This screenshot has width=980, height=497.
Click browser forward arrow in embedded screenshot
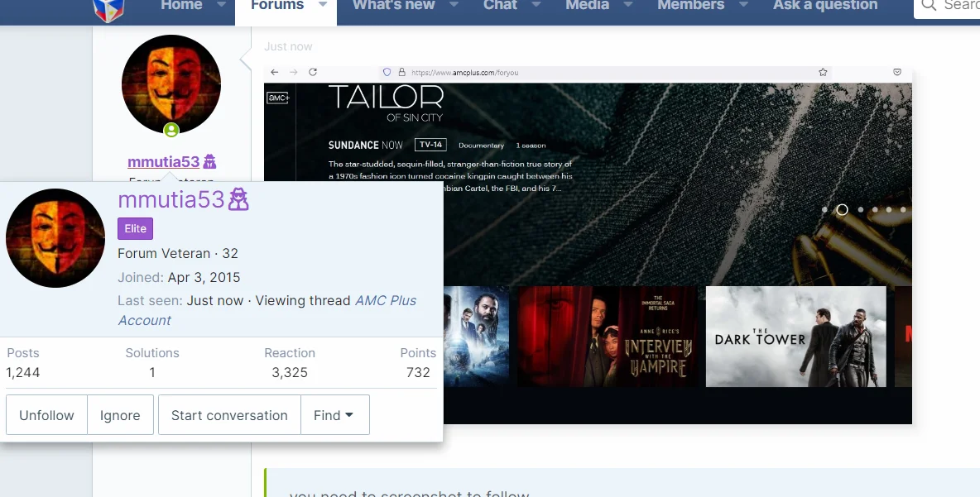coord(294,73)
